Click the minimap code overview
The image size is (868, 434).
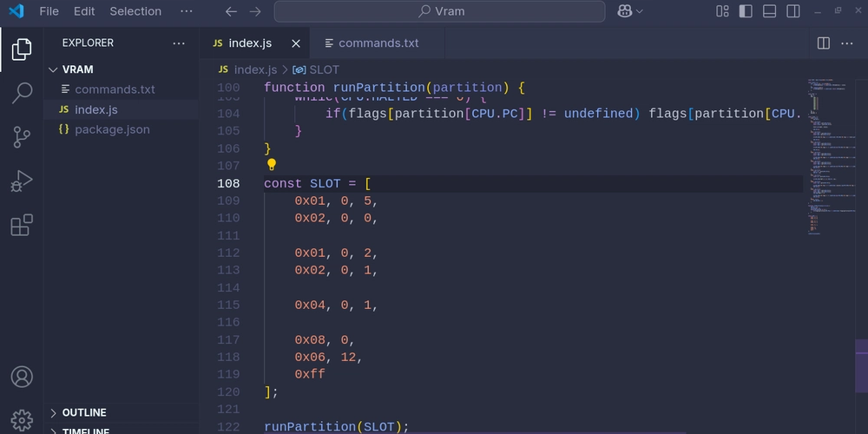pyautogui.click(x=833, y=156)
